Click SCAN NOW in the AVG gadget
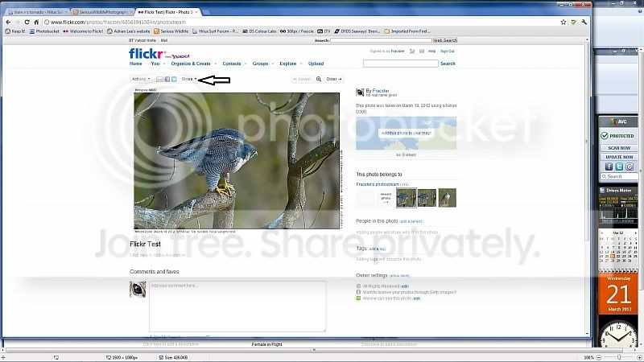The height and width of the screenshot is (362, 644). tap(619, 148)
